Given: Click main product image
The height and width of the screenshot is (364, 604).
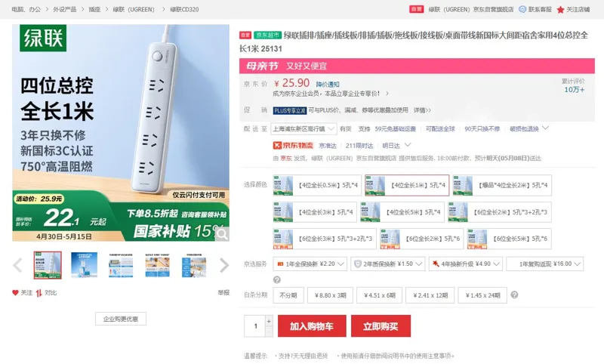Looking at the screenshot, I should [x=121, y=133].
